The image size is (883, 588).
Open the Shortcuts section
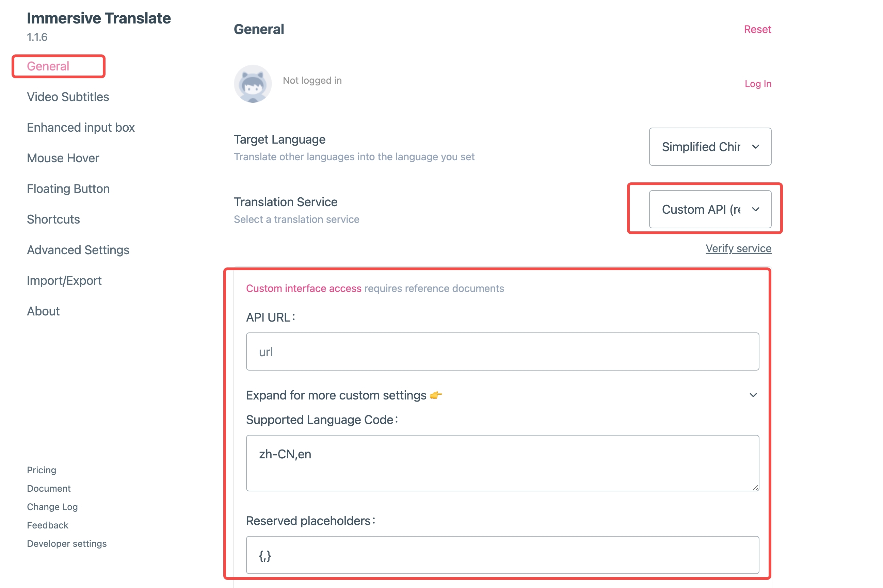coord(53,219)
